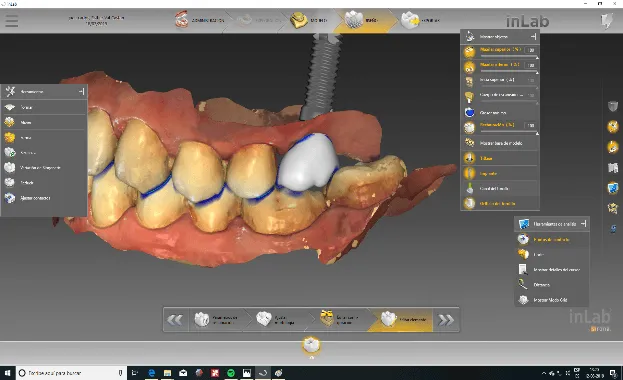Toggle Implante visibility

click(500, 173)
